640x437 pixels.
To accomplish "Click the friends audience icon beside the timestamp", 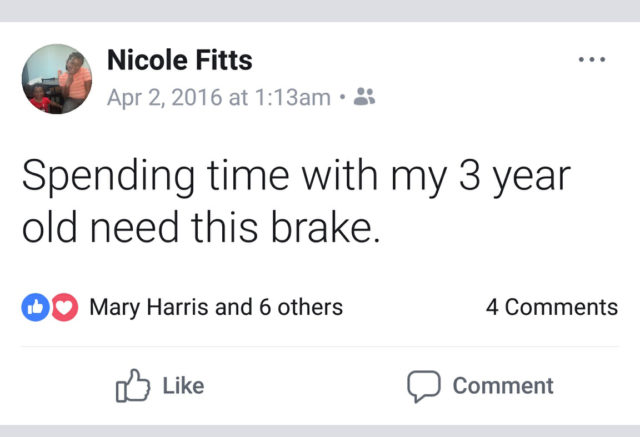I will click(365, 96).
